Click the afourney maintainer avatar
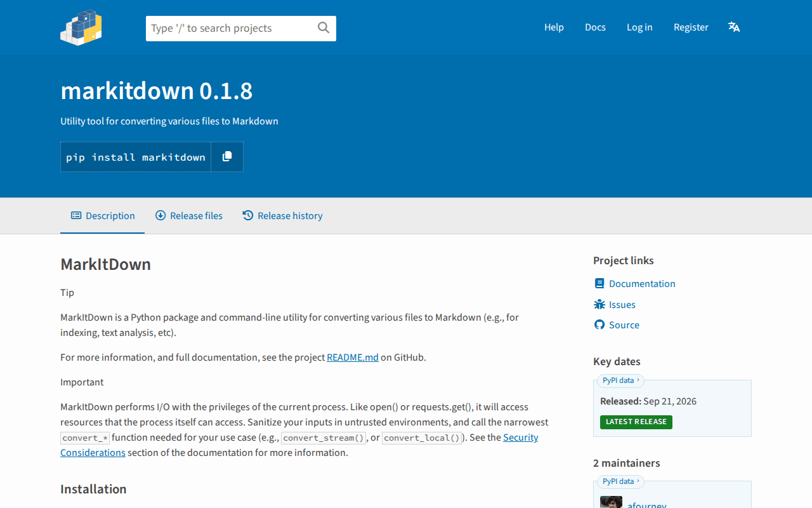812x508 pixels. (x=611, y=502)
